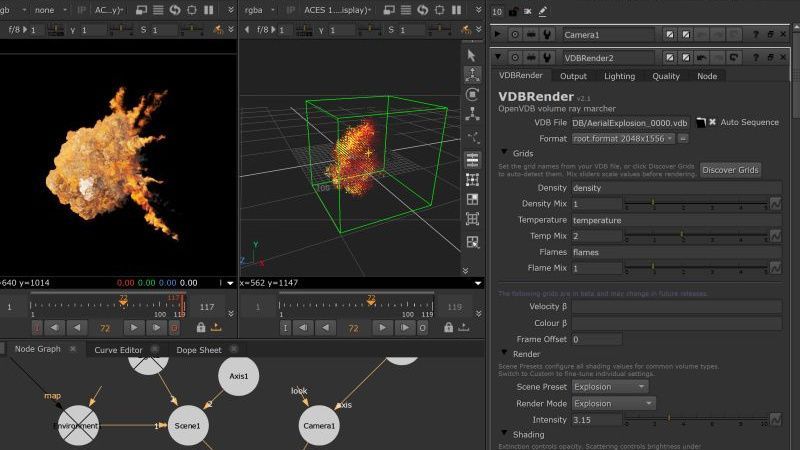800x450 pixels.
Task: Collapse the Grids section
Action: click(x=504, y=152)
